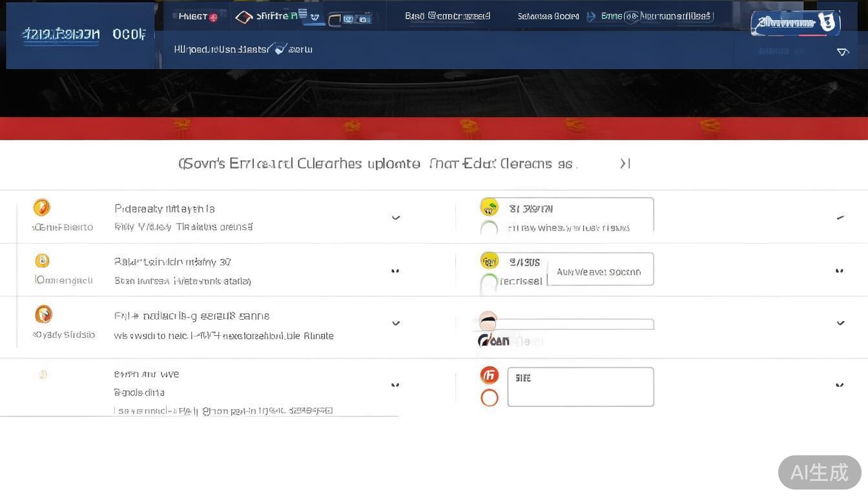The image size is (868, 496).
Task: Click the red round logo icon beside the bottom-right text box
Action: [x=490, y=375]
